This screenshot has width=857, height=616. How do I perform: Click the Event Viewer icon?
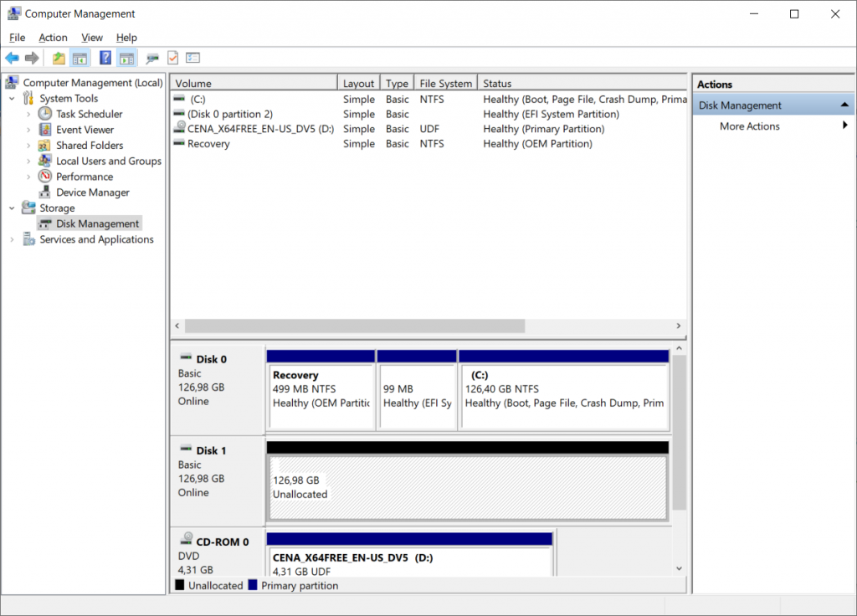coord(45,130)
